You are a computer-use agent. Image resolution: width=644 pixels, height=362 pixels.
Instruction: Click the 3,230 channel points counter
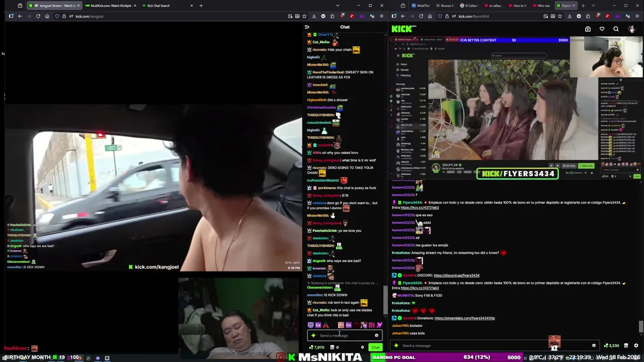pos(612,345)
